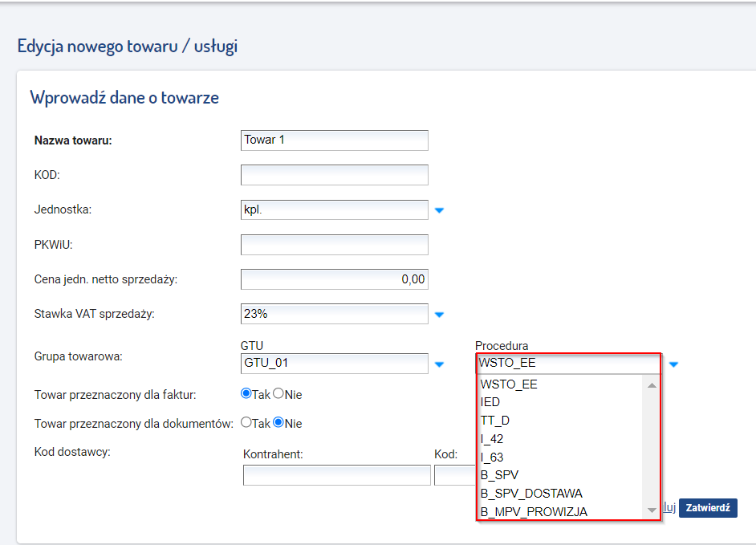Focus the Kontrahent input field
The image size is (756, 545).
pyautogui.click(x=336, y=475)
